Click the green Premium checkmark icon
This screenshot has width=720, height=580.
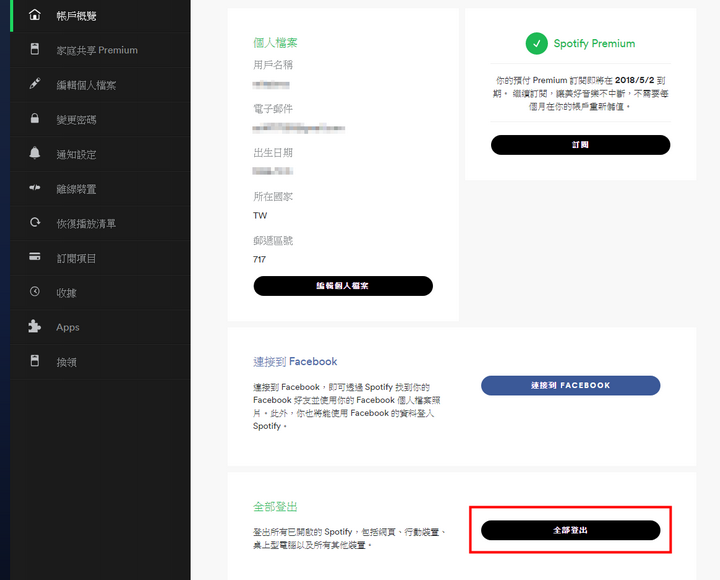(x=537, y=44)
